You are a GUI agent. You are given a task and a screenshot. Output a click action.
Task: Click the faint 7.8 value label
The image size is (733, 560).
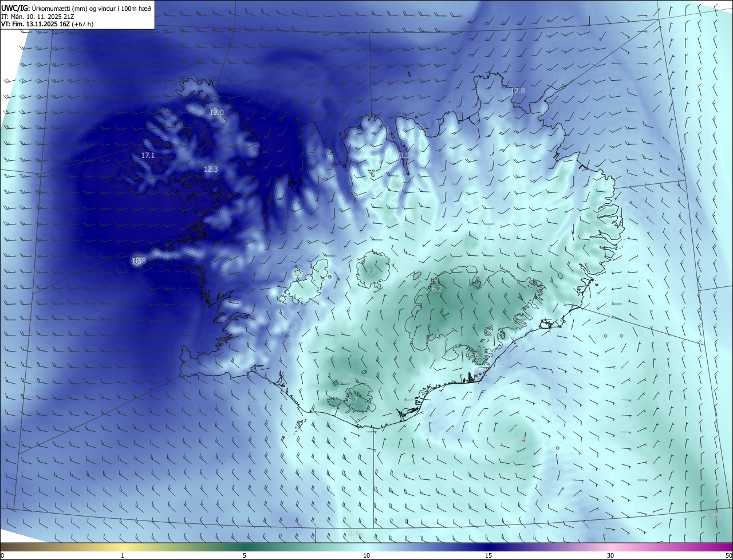716,516
